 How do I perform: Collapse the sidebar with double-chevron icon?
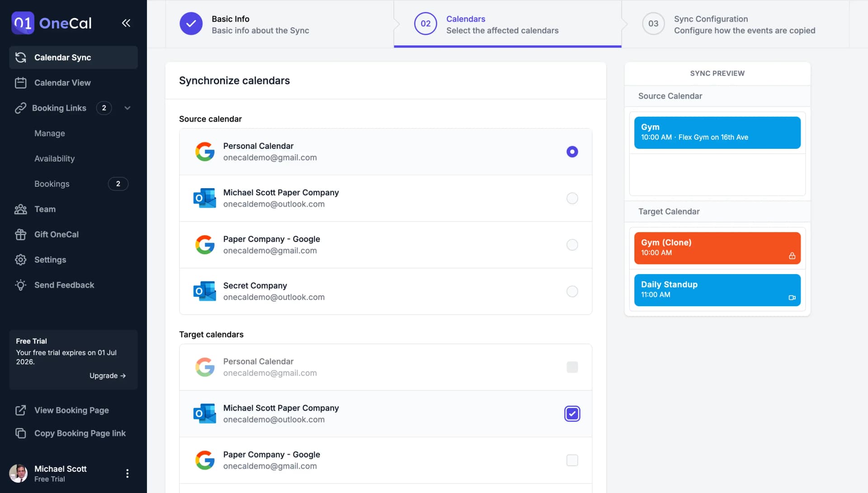point(126,23)
